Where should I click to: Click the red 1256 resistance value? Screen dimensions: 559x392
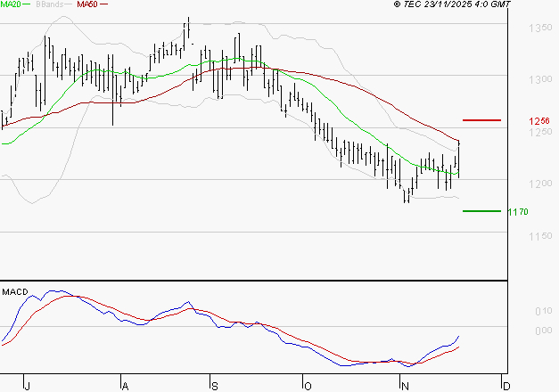[x=539, y=121]
